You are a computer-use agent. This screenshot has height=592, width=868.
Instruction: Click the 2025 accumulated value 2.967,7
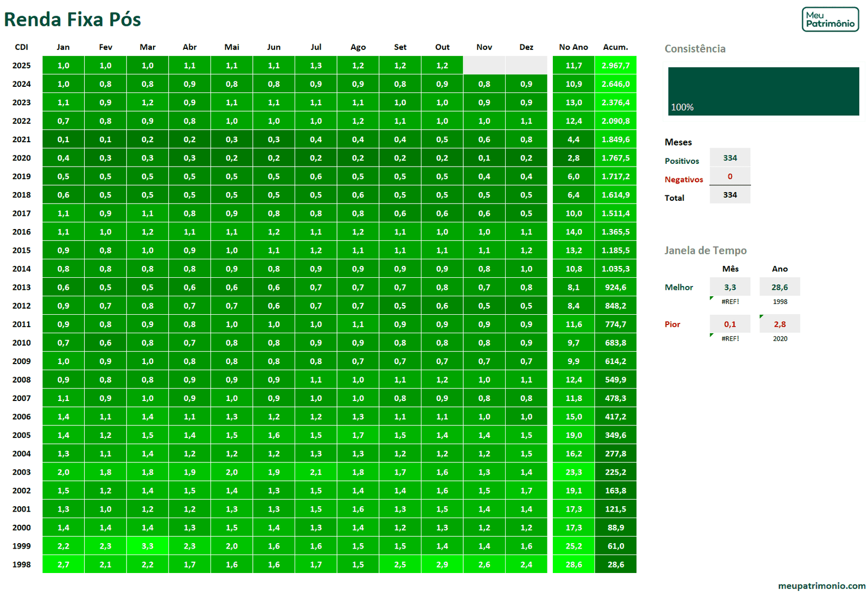coord(615,66)
